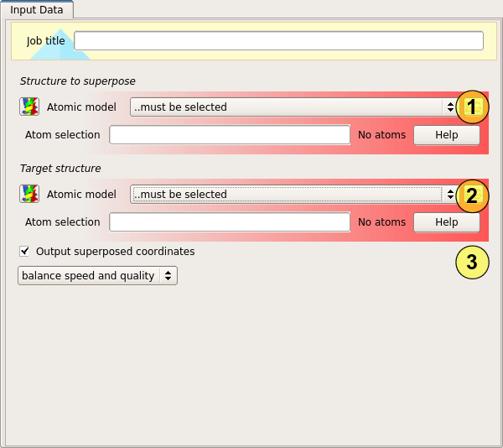Image resolution: width=503 pixels, height=448 pixels.
Task: Click Atom selection field under Structure to superpose
Action: 229,135
